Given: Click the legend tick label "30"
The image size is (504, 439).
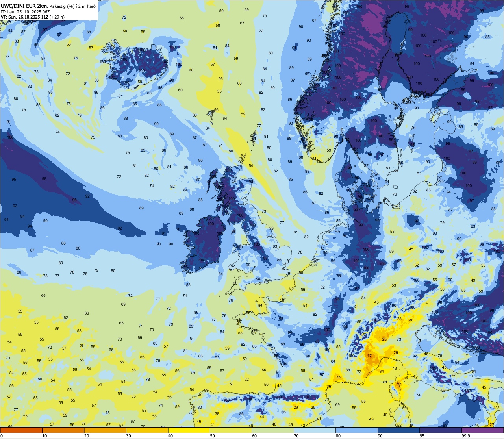Looking at the screenshot, I should pos(128,436).
